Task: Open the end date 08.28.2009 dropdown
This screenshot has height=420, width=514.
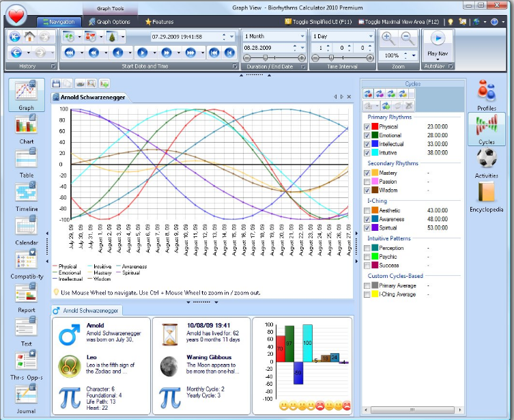Action: pos(302,48)
